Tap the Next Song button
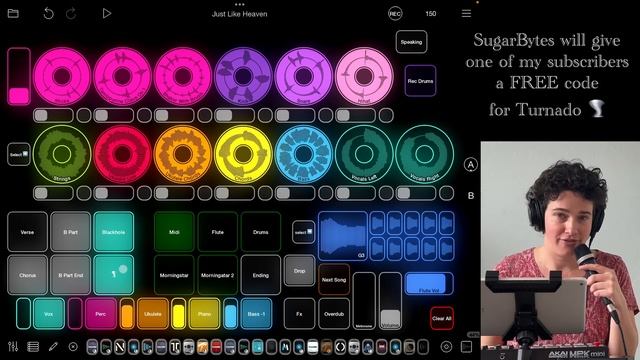The width and height of the screenshot is (640, 360). (334, 280)
